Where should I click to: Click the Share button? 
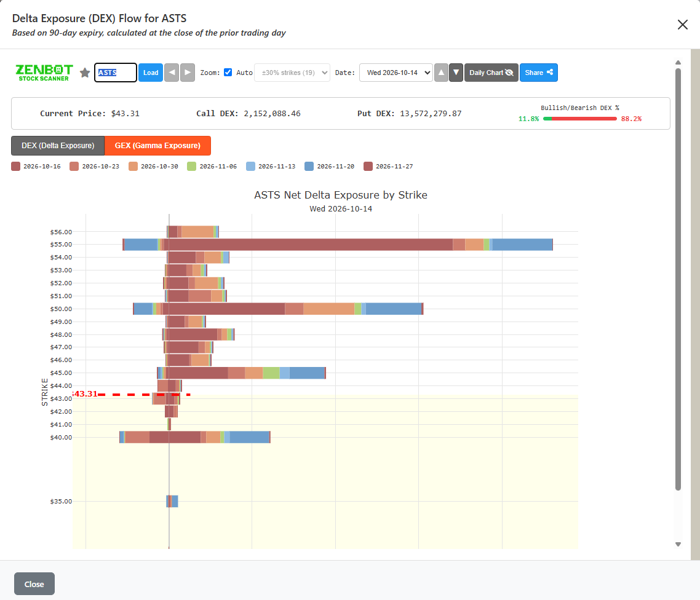[538, 73]
